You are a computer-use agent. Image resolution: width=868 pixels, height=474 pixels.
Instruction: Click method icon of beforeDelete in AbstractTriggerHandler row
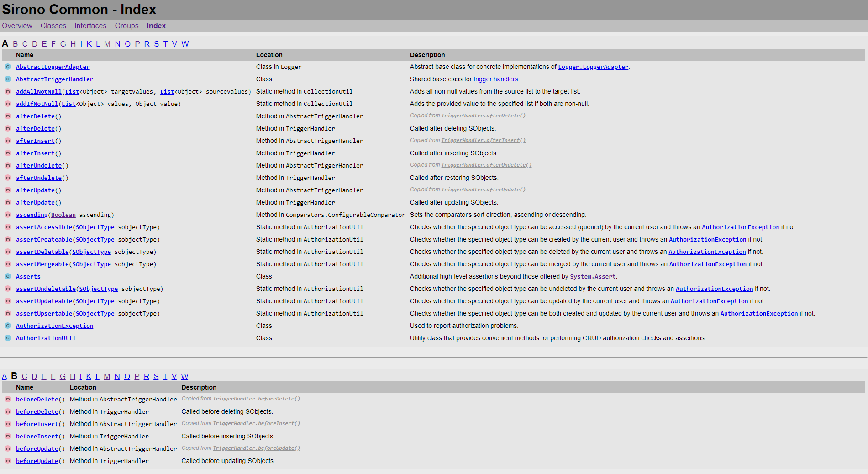[8, 399]
